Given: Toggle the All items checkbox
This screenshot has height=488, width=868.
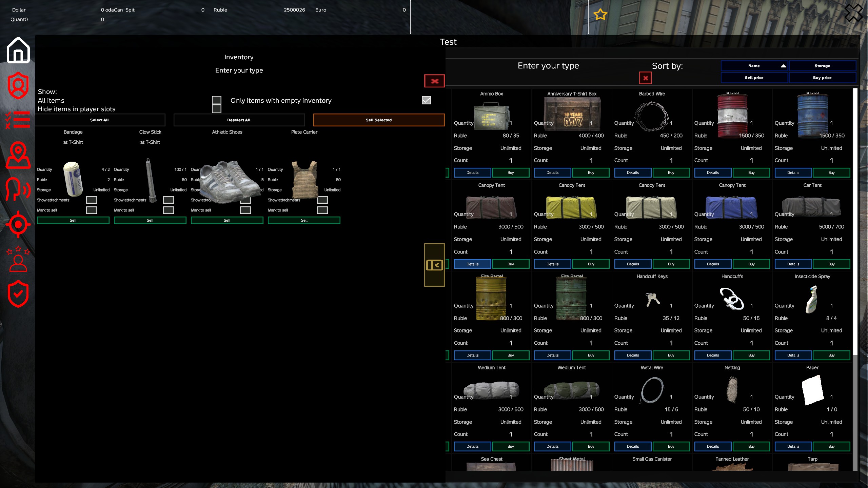Looking at the screenshot, I should [x=217, y=100].
